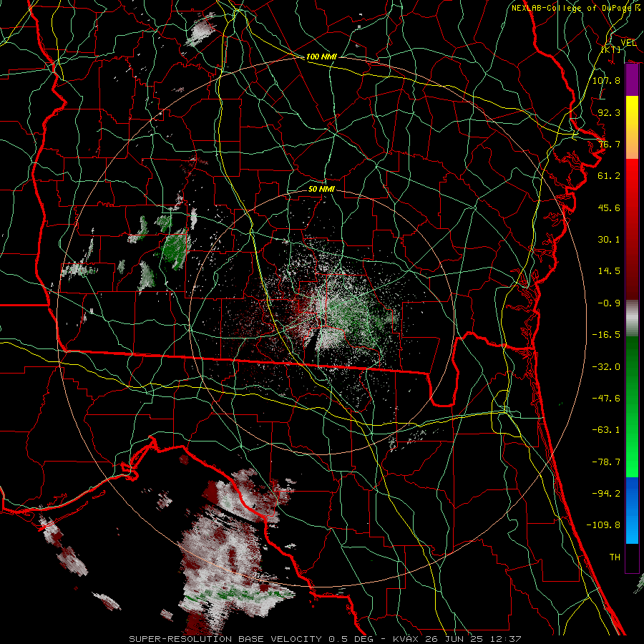Select the "[KT]" units label
Viewport: 644px width, 644px height.
[611, 49]
